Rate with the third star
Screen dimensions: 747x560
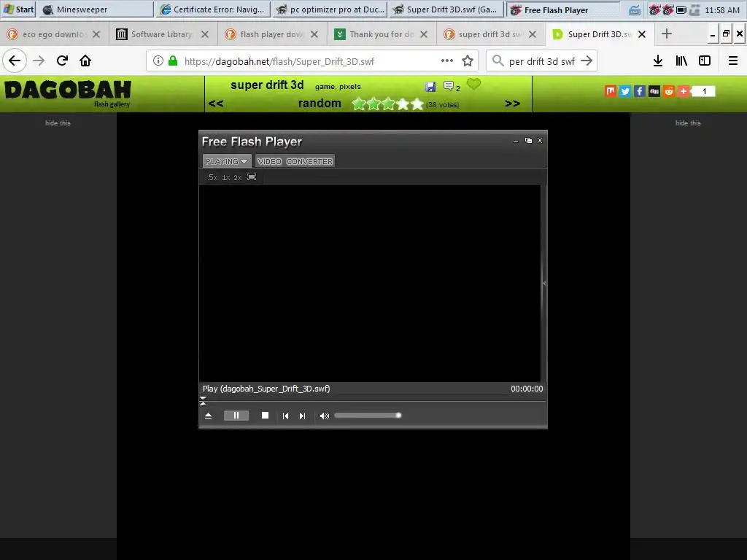pyautogui.click(x=388, y=104)
